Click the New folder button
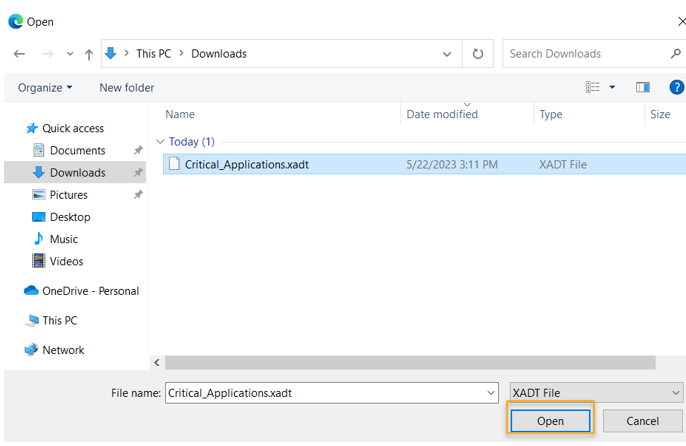The height and width of the screenshot is (446, 686). (x=127, y=88)
